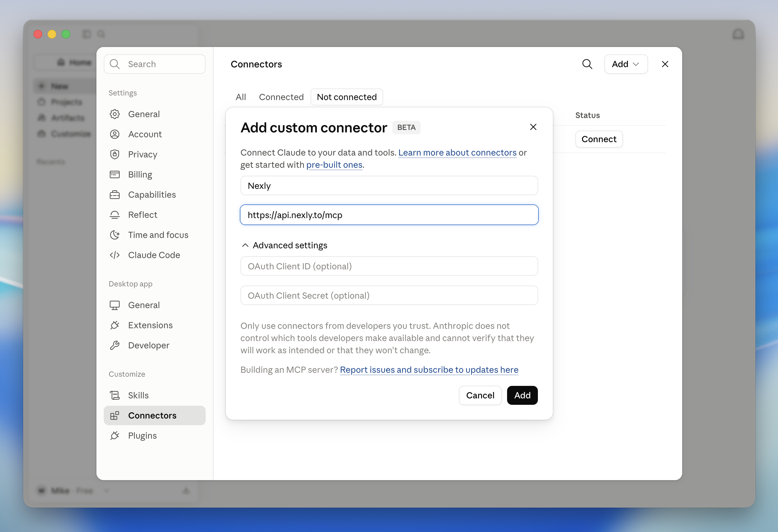Click the ghost icon at window top right
Image resolution: width=778 pixels, height=532 pixels.
point(738,34)
